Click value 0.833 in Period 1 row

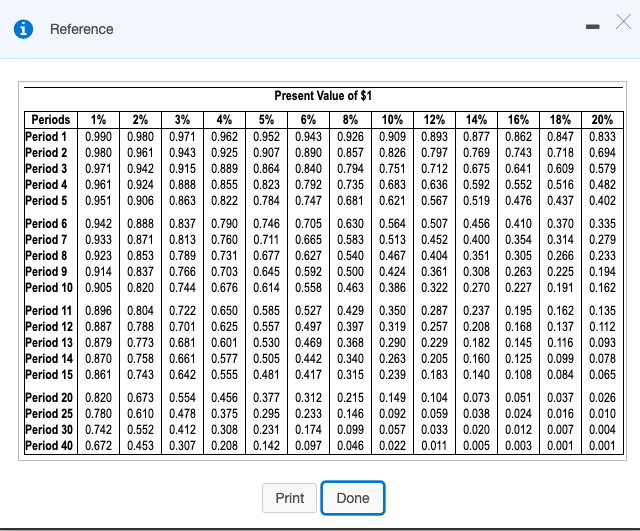[x=602, y=136]
